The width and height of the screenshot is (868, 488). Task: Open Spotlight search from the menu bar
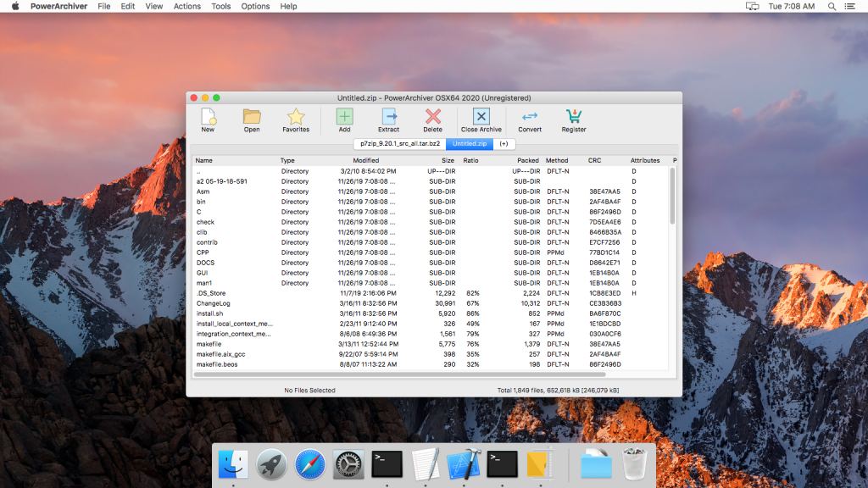[832, 6]
